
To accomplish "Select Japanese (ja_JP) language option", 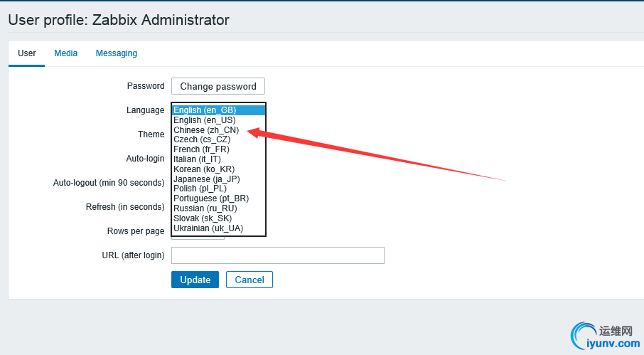I will (x=207, y=179).
